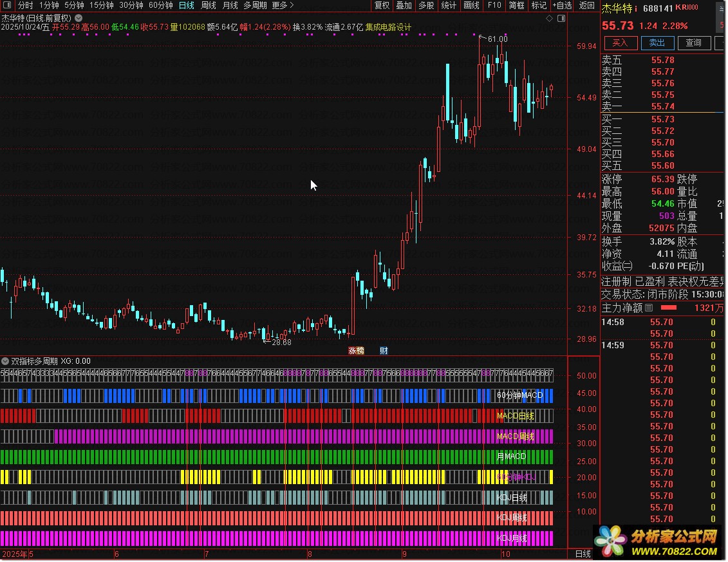Click the info 'i' icon after 杰华特

635,8
